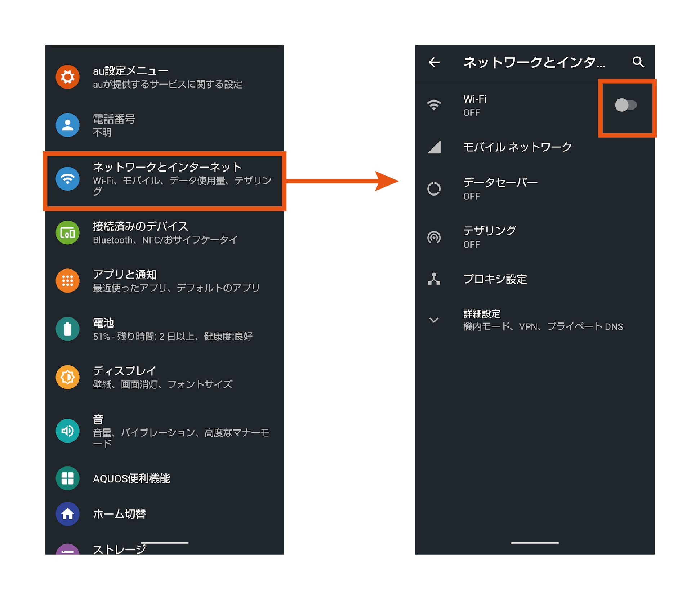The image size is (700, 601).
Task: Go back with the arrow button
Action: point(434,62)
